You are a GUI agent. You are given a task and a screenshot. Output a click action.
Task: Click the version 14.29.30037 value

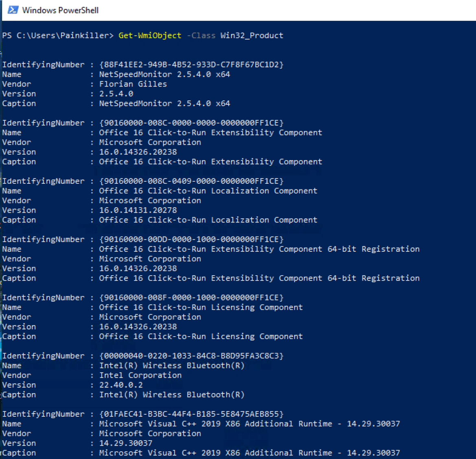pyautogui.click(x=126, y=443)
